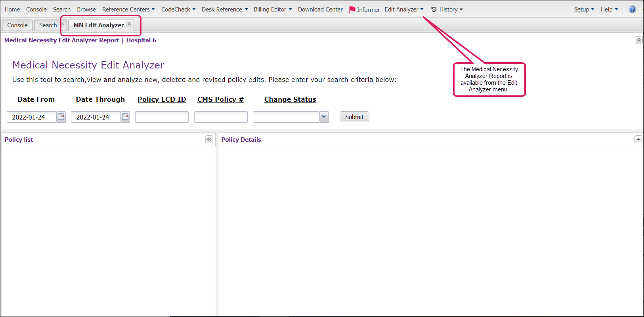Screen dimensions: 644x317
Task: Expand the Change Status dropdown
Action: 324,117
